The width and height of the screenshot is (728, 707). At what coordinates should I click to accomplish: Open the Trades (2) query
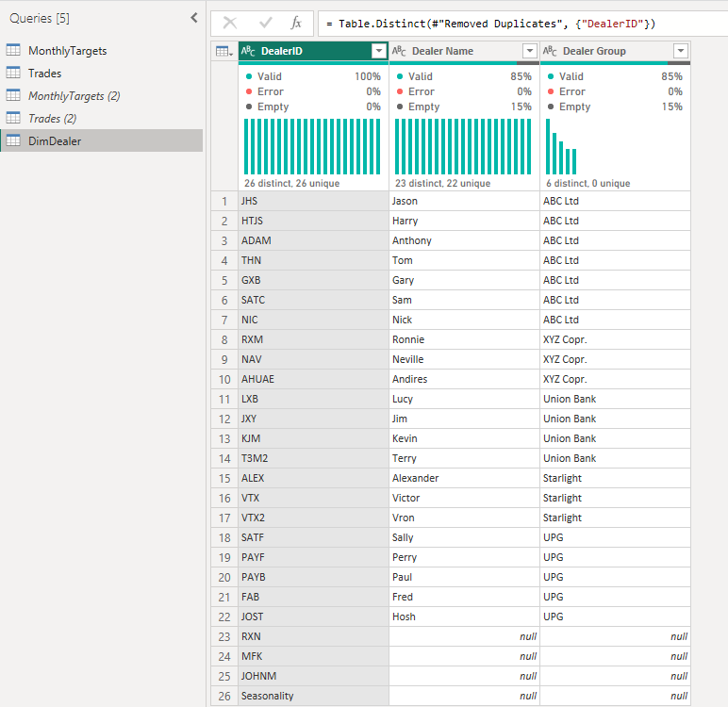click(101, 119)
